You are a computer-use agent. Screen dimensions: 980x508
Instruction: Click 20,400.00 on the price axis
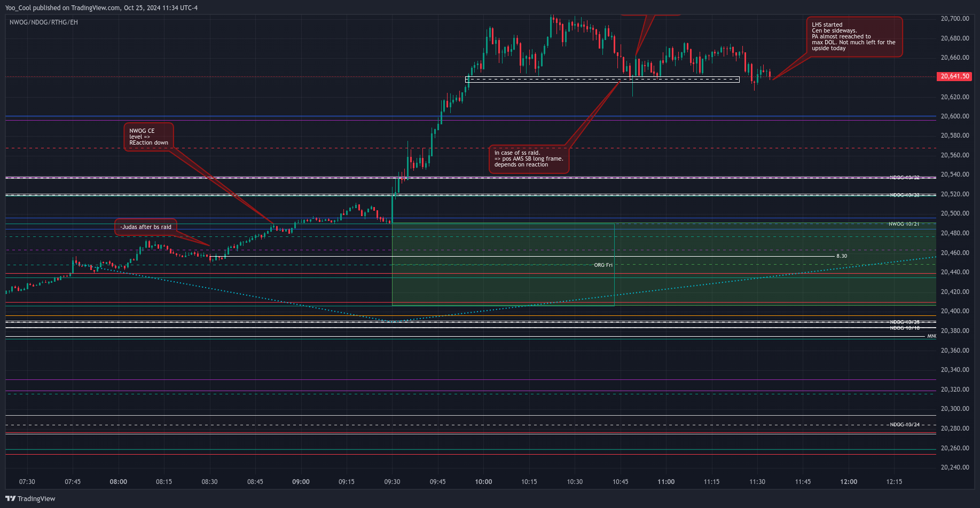point(955,311)
